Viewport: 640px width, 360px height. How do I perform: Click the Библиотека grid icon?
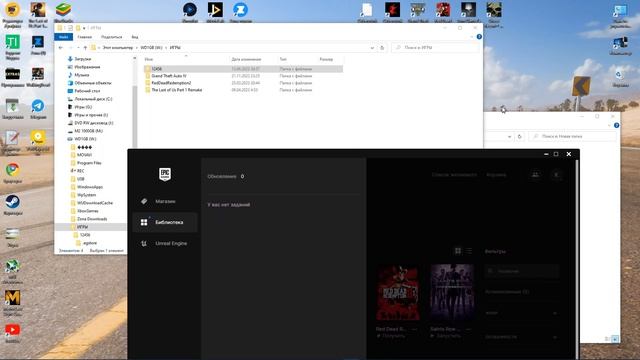tap(144, 222)
